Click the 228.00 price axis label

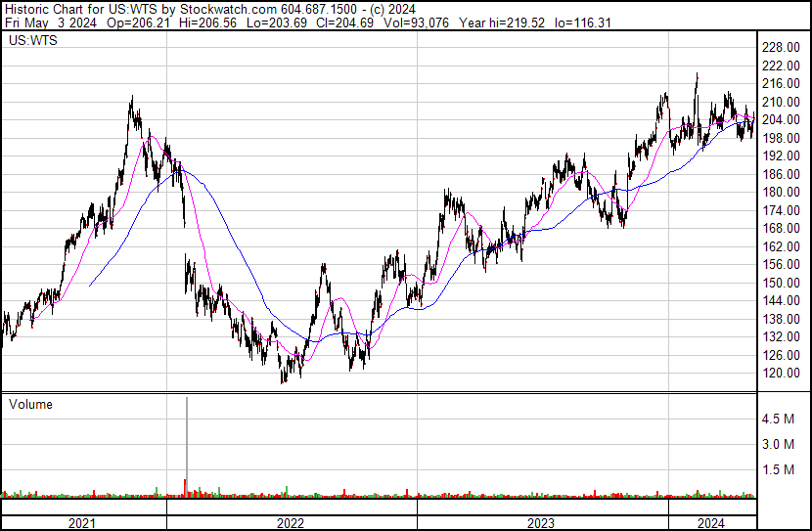point(781,48)
